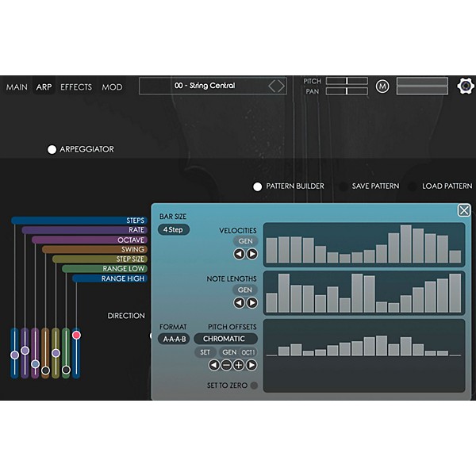Viewport: 476px width, 476px height.
Task: Toggle the Pattern Builder radio button
Action: [257, 186]
